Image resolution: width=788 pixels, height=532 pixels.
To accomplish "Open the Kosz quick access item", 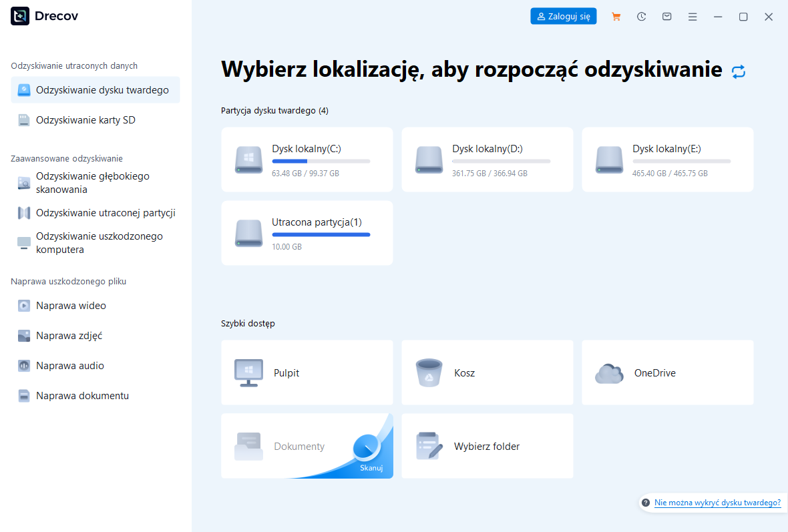I will (487, 372).
